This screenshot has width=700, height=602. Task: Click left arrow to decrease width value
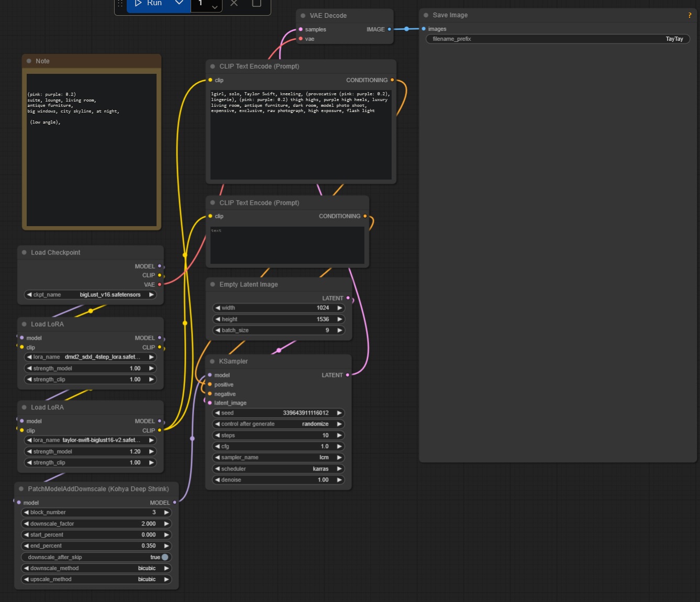(217, 308)
